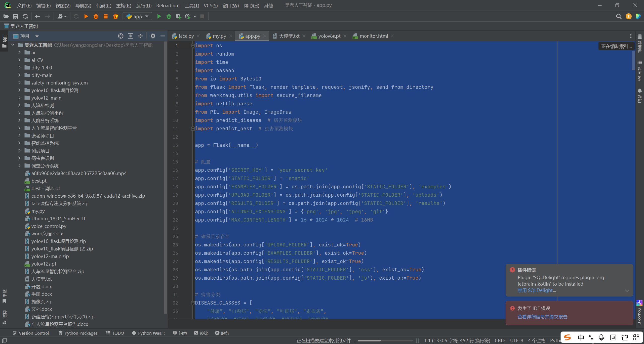The width and height of the screenshot is (644, 344).
Task: Select opened file target icon in project panel
Action: (121, 36)
